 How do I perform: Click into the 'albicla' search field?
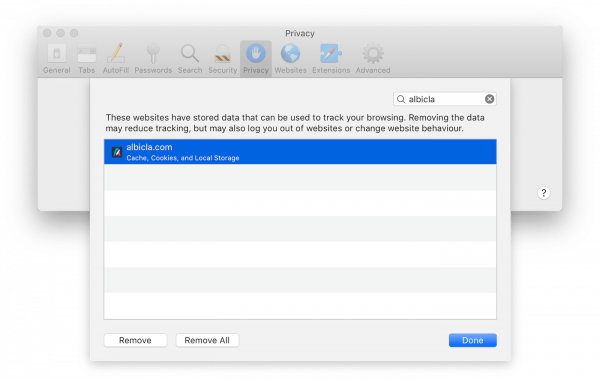click(x=445, y=99)
